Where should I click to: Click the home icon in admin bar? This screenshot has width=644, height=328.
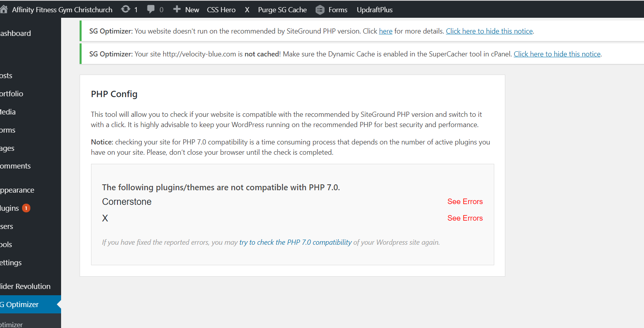tap(4, 9)
